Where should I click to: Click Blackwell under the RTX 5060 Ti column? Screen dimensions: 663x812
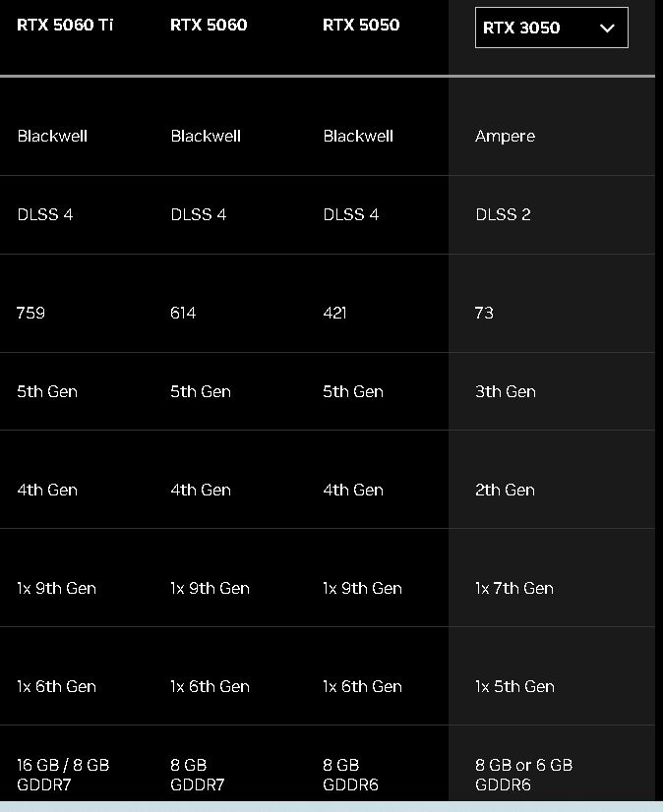pyautogui.click(x=52, y=136)
